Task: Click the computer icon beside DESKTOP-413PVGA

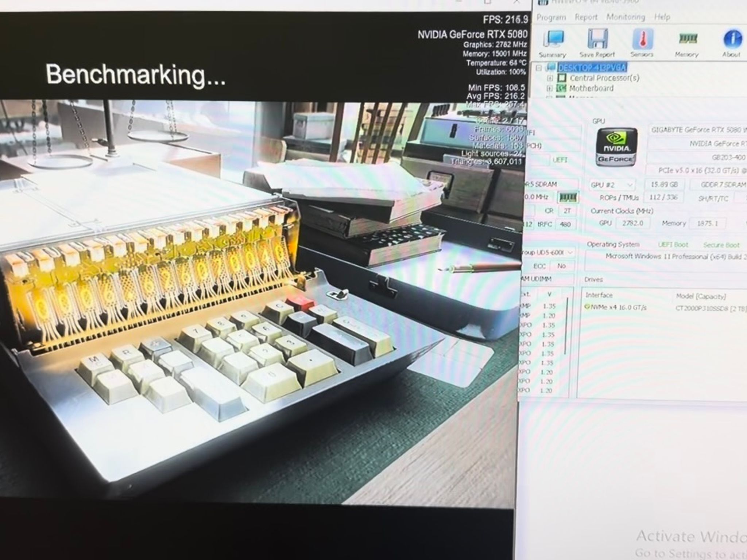Action: click(x=551, y=67)
